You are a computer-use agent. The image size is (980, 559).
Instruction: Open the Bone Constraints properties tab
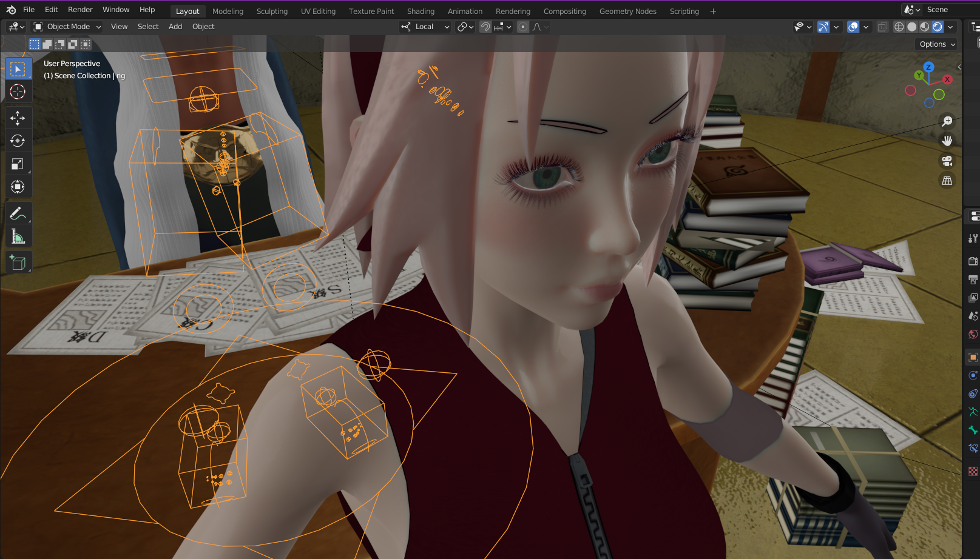[x=973, y=448]
